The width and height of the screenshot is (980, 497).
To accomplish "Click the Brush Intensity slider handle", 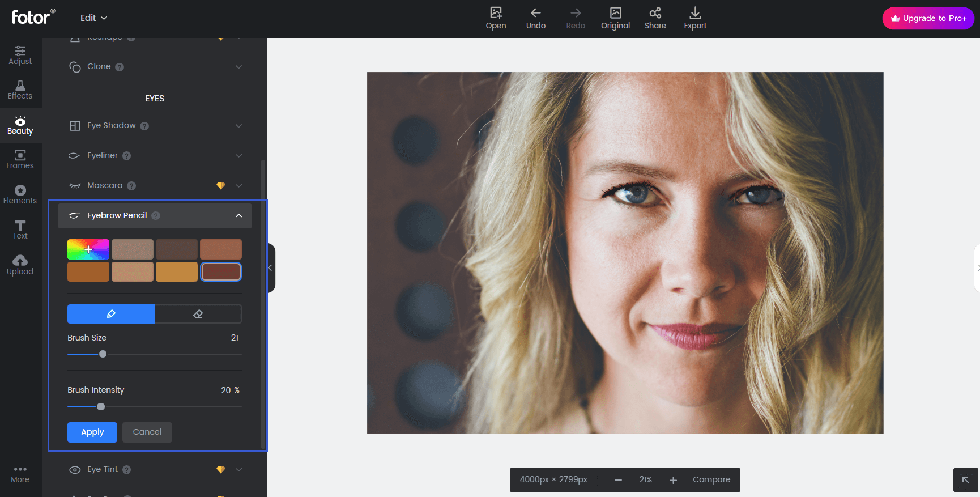I will point(101,407).
